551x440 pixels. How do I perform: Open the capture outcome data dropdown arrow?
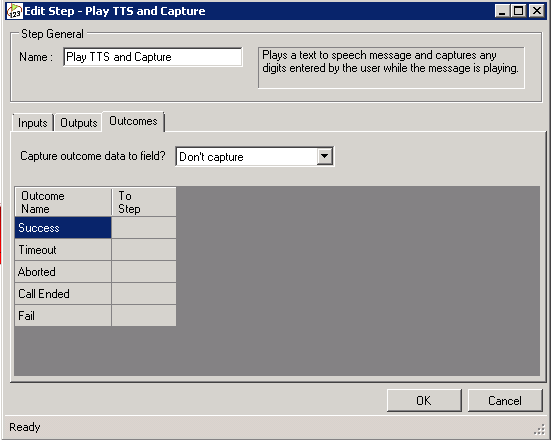[324, 156]
